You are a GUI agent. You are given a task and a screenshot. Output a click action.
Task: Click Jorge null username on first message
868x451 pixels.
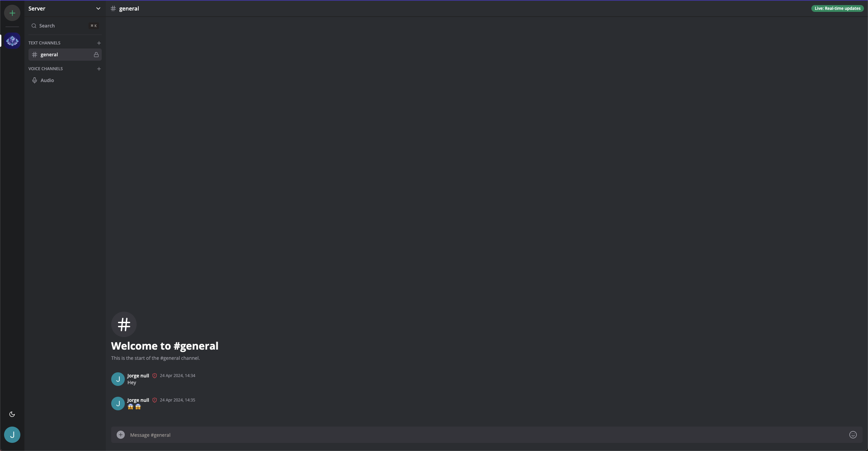click(x=138, y=376)
